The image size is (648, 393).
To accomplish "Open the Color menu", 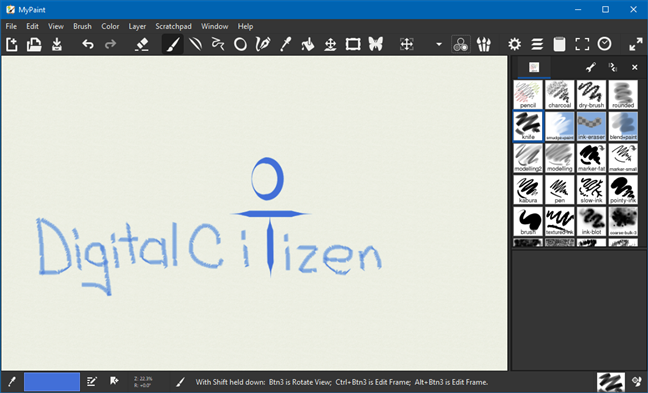I will click(x=110, y=26).
